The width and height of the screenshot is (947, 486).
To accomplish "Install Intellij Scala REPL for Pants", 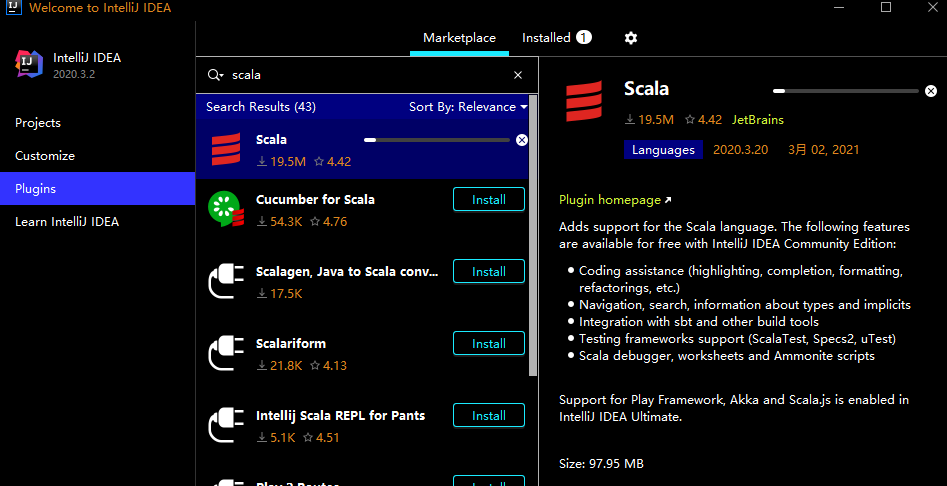I will (489, 415).
